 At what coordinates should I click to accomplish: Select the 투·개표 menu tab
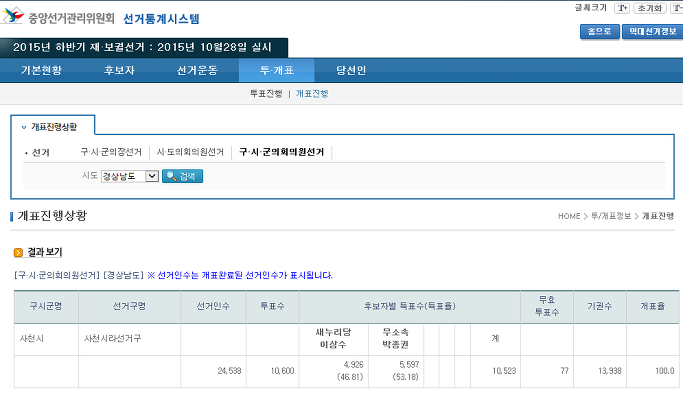[277, 70]
